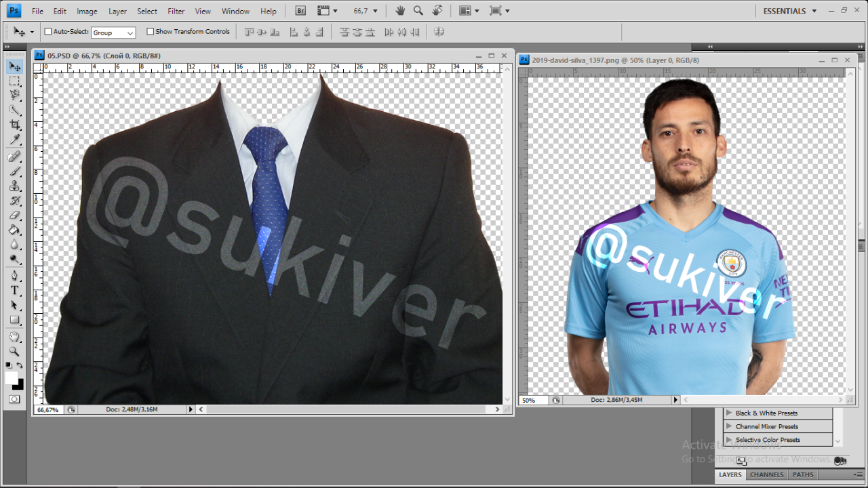Enable Show Transform Controls checkbox
The image size is (868, 488).
[150, 31]
